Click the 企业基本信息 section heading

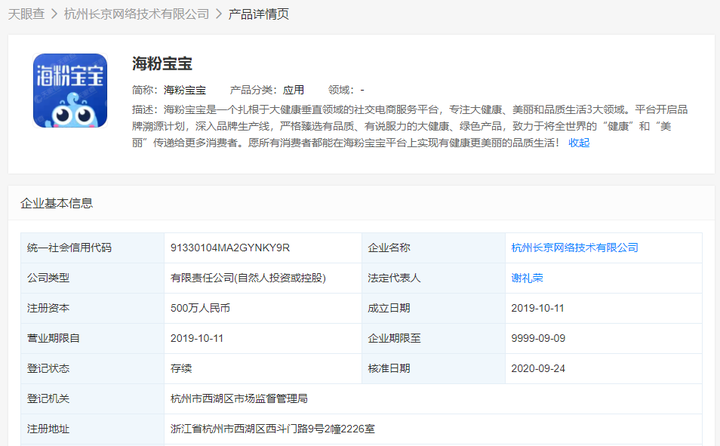click(56, 203)
